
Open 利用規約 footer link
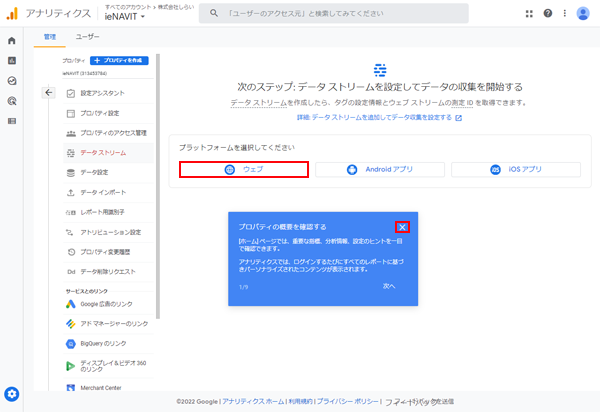pos(300,402)
